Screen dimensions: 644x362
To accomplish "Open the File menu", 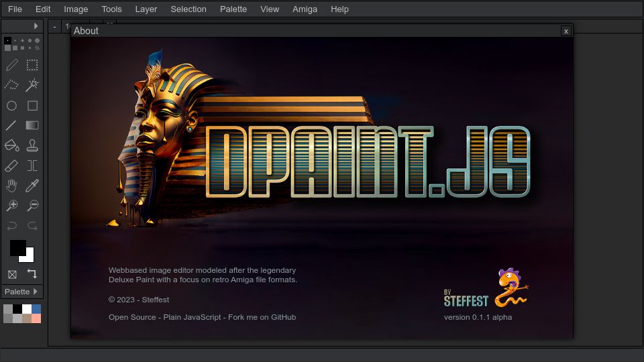I will [15, 9].
